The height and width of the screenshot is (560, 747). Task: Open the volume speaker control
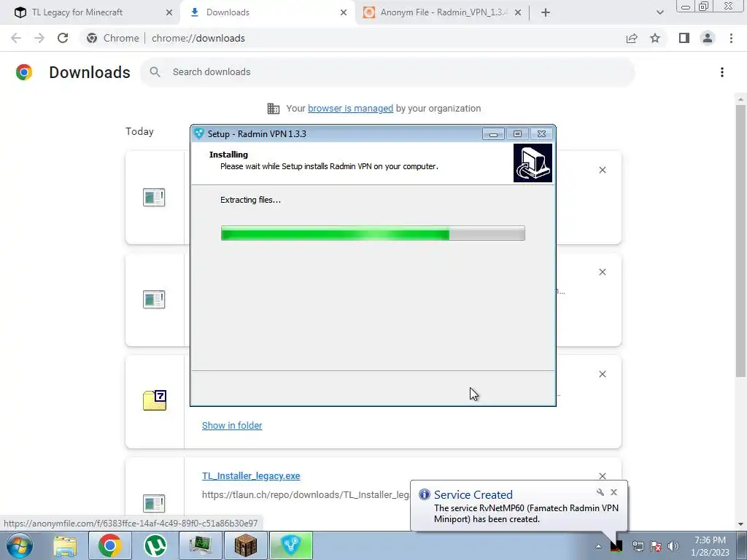pyautogui.click(x=673, y=546)
